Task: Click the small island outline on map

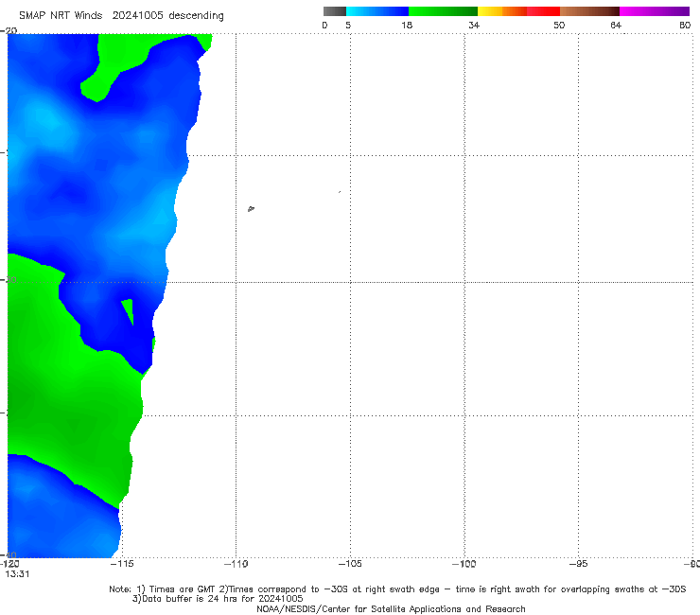Action: coord(251,208)
